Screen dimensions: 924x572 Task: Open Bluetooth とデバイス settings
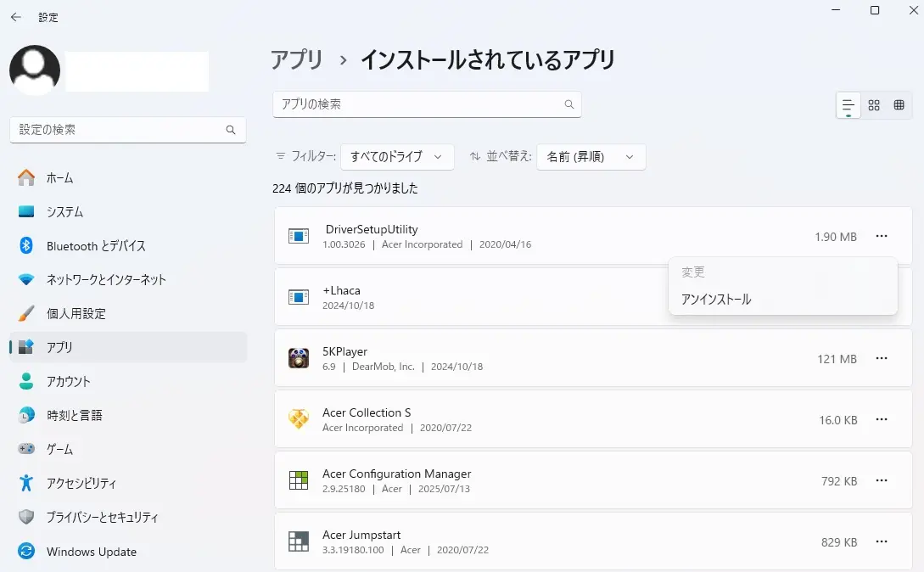click(x=128, y=246)
